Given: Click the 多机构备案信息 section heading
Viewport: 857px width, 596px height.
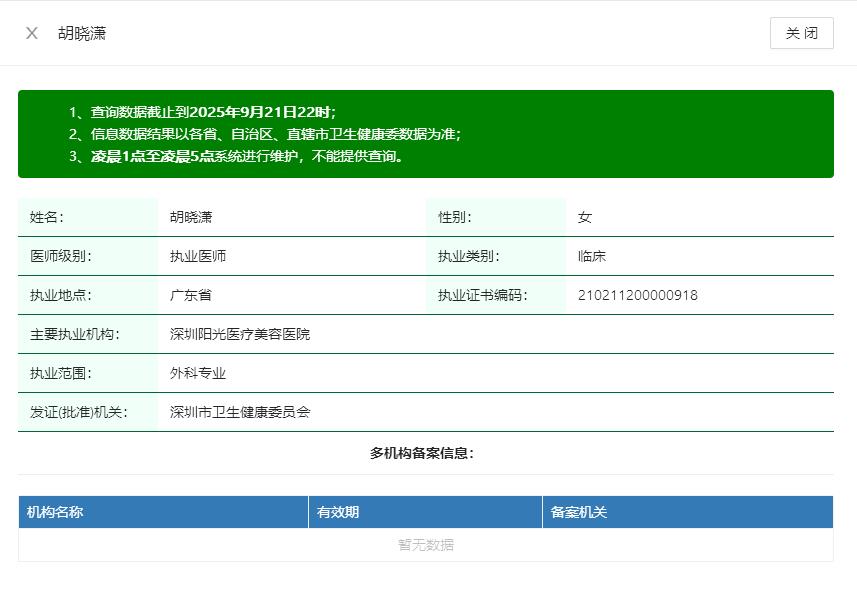Looking at the screenshot, I should pos(422,453).
